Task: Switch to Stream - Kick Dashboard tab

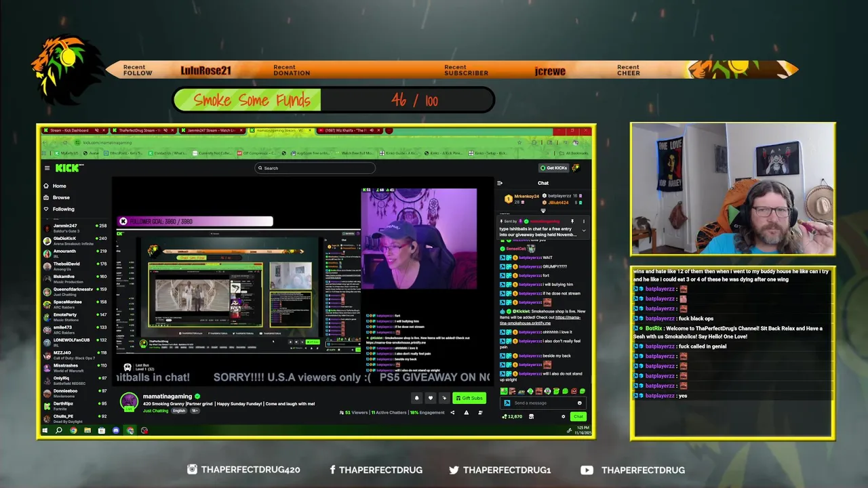Action: [73, 130]
